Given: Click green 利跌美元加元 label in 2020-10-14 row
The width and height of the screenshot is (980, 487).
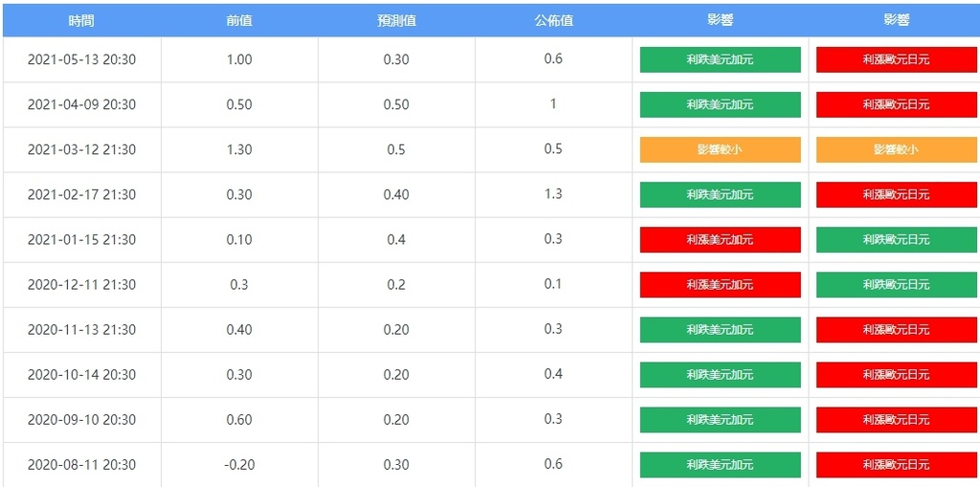Looking at the screenshot, I should [x=720, y=374].
